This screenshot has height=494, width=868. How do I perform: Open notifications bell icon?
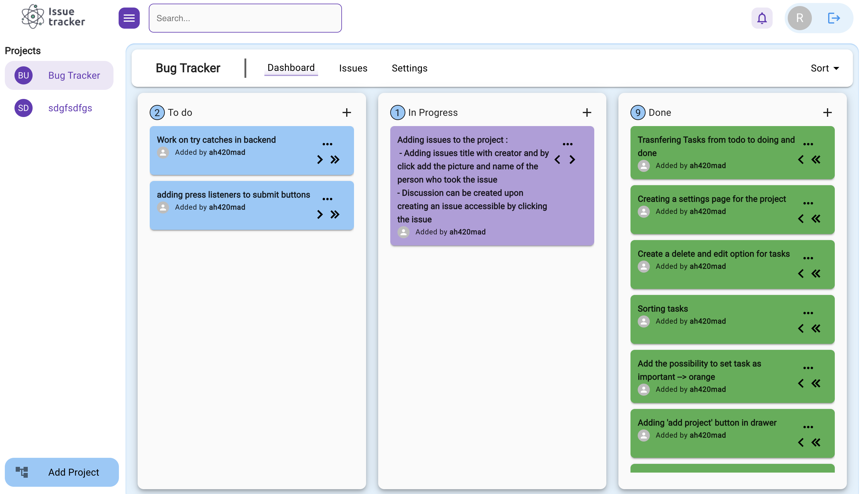click(x=762, y=18)
